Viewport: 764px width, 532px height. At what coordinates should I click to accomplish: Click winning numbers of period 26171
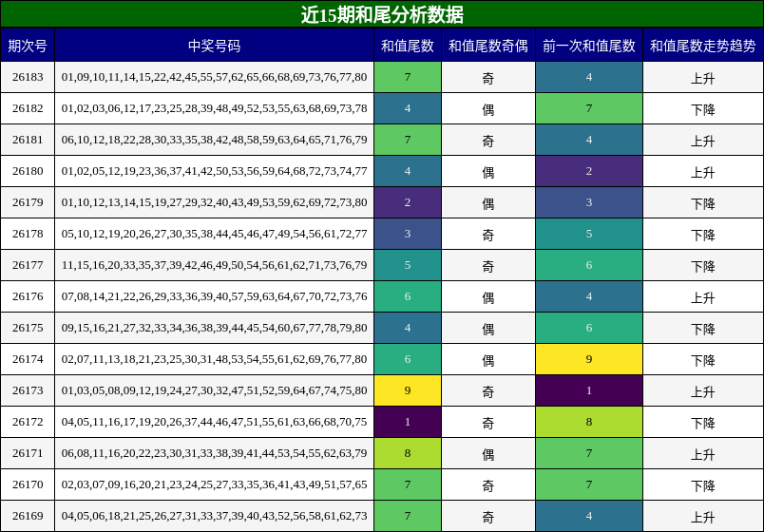215,453
